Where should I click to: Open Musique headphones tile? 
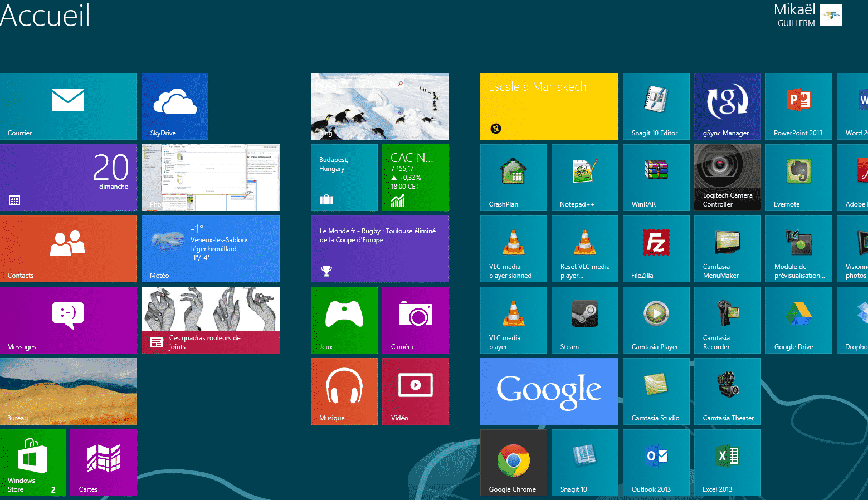[344, 391]
